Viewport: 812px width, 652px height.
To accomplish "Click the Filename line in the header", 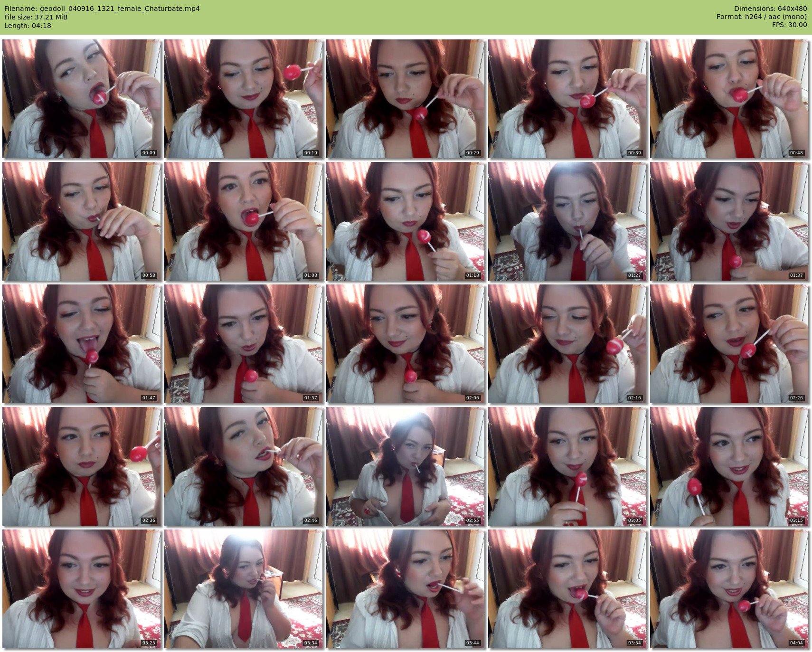I will (x=102, y=9).
